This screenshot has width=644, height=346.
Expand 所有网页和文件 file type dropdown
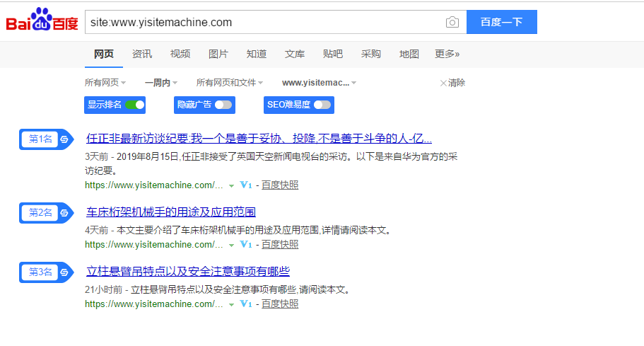tap(230, 83)
